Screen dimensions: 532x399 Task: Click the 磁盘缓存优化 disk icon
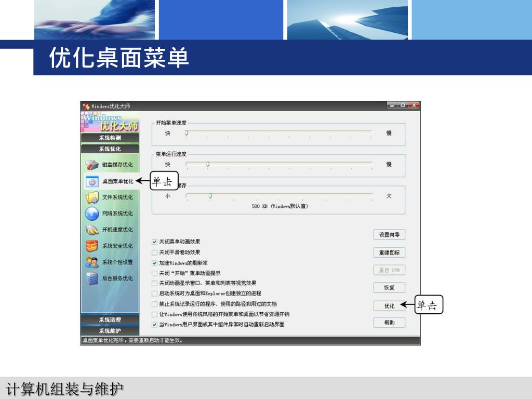pyautogui.click(x=92, y=165)
